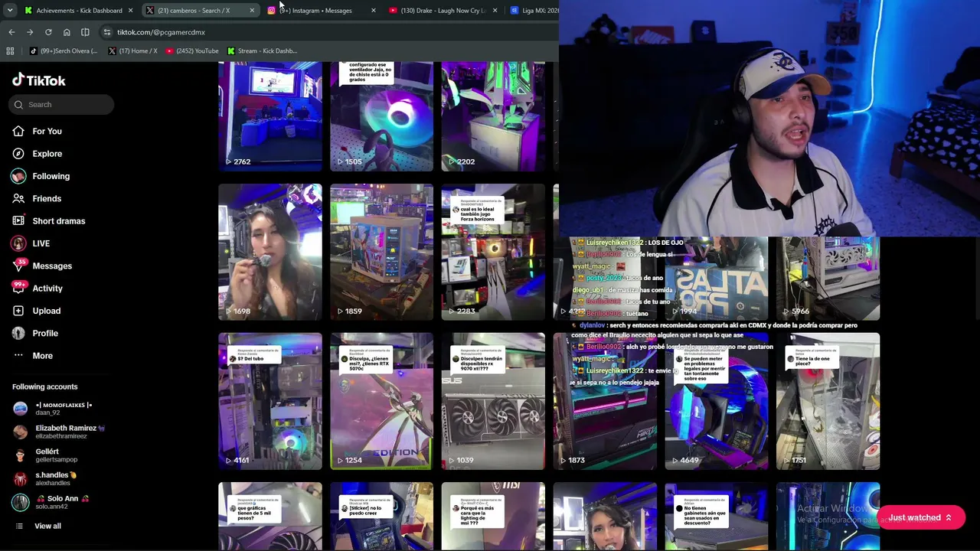Image resolution: width=980 pixels, height=551 pixels.
Task: Open Stream - Kick Dashboard bookmark
Action: pos(261,51)
